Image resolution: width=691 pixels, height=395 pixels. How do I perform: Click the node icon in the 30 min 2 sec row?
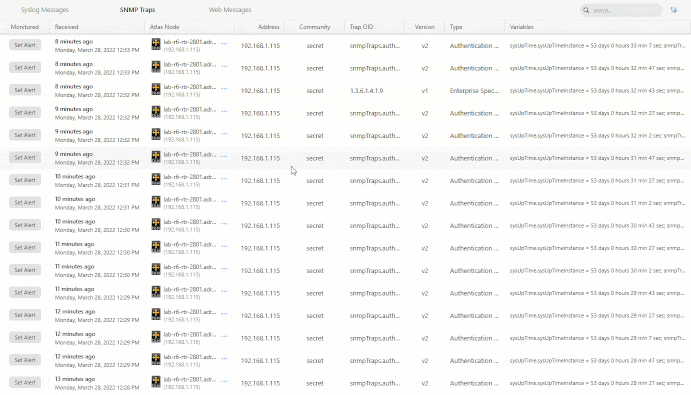click(x=156, y=269)
